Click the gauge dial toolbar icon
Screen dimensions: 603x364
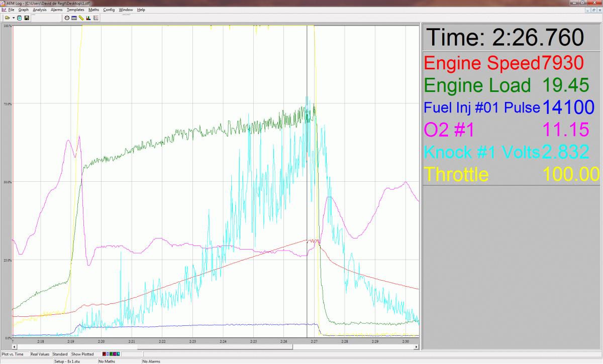[67, 18]
